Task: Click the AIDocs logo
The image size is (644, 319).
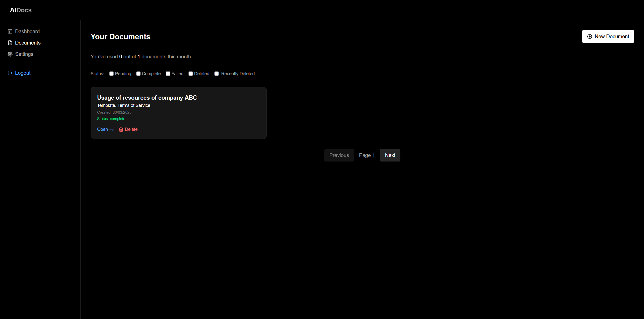Action: [20, 10]
